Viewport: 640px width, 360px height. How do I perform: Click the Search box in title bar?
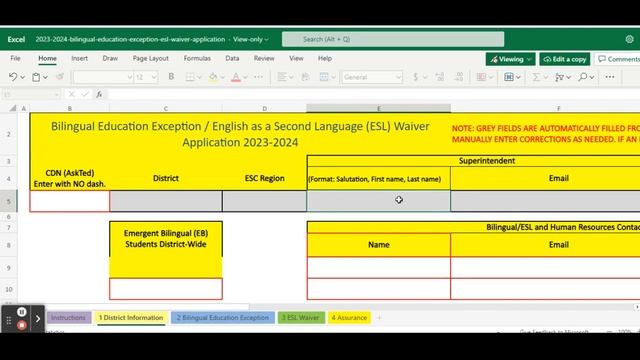click(x=393, y=39)
